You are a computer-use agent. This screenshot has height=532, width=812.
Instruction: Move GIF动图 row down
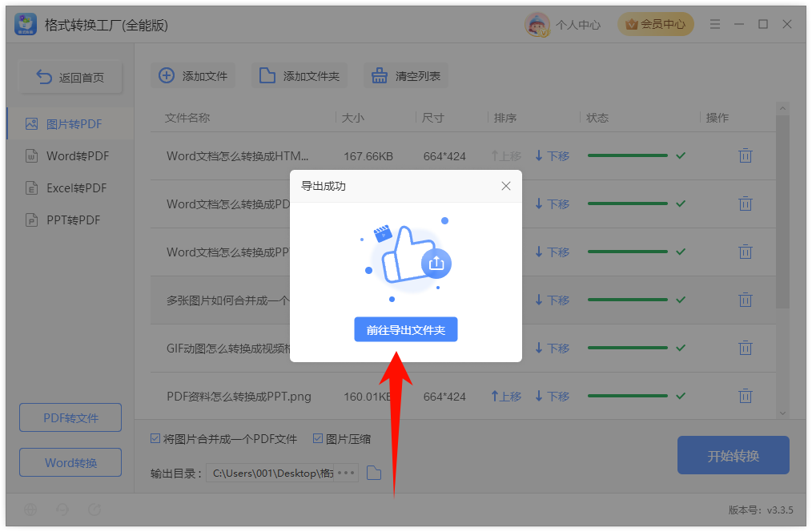click(x=552, y=348)
